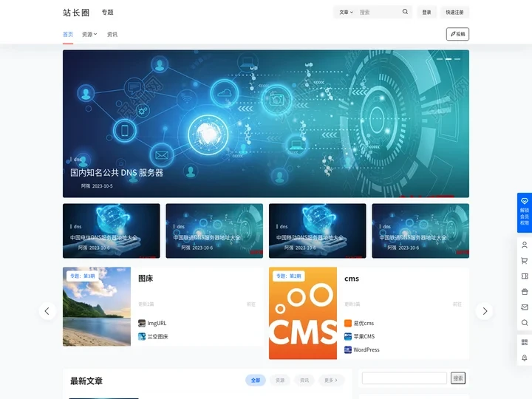Click the 兰空图床 favicon icon

[142, 337]
